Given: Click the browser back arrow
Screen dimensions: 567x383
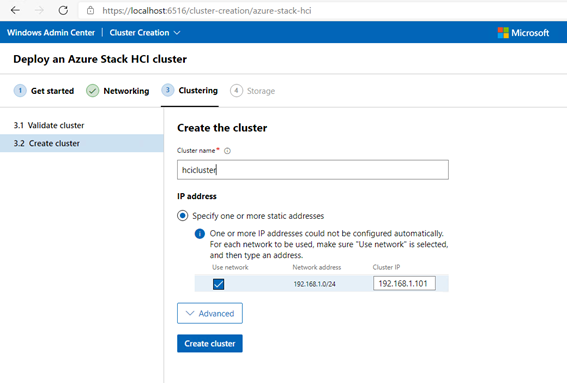Looking at the screenshot, I should click(15, 10).
